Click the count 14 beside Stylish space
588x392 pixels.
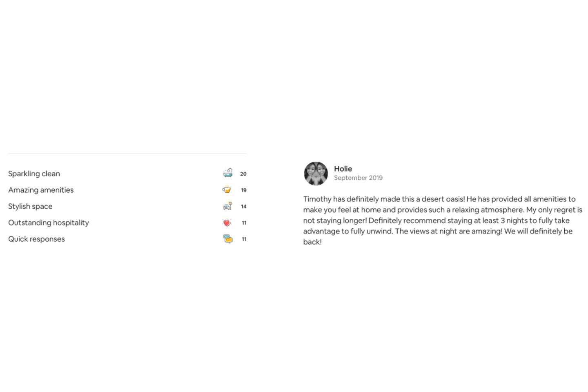pyautogui.click(x=244, y=207)
